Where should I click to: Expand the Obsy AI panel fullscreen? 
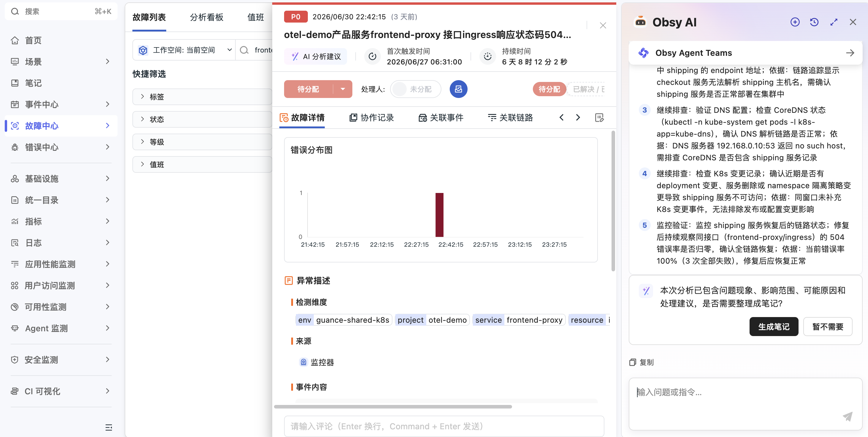(834, 22)
